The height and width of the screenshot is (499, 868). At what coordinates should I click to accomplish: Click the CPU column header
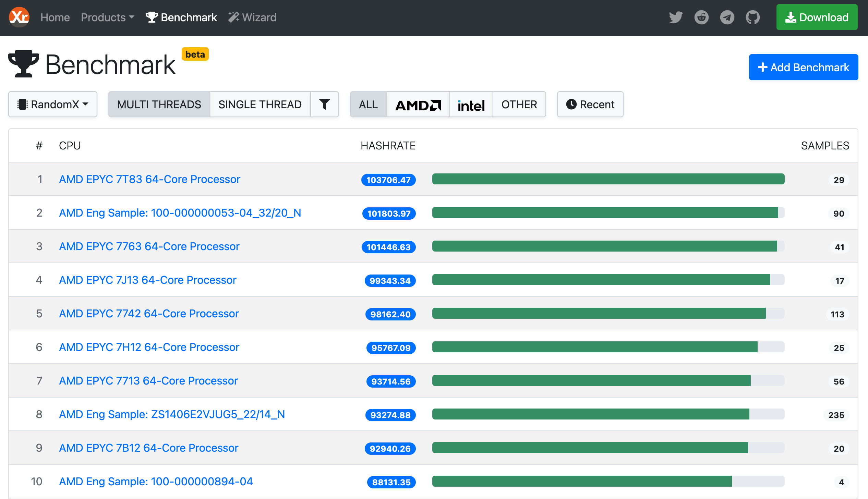pos(70,146)
